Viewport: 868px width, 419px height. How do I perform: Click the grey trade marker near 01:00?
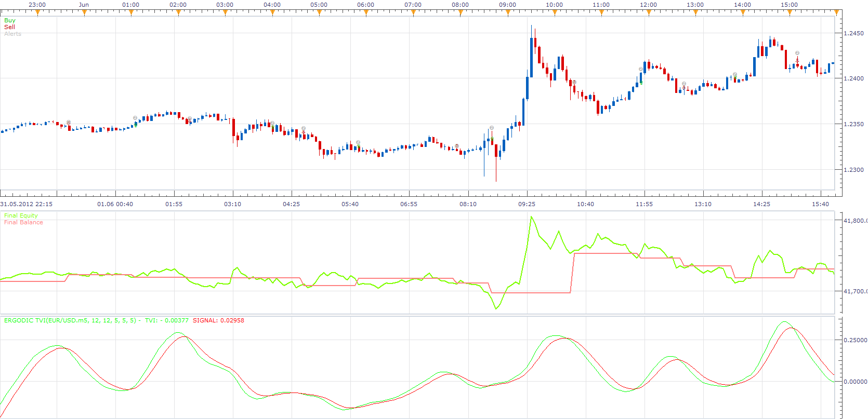tap(135, 118)
